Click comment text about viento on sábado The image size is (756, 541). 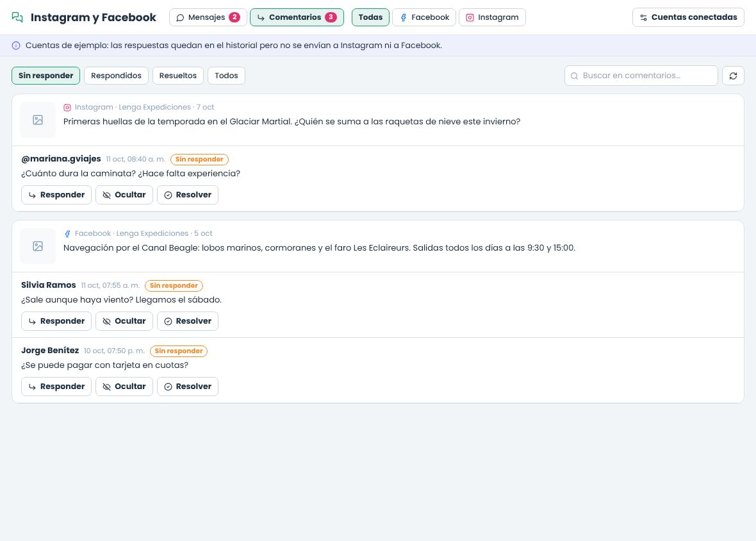[x=122, y=300]
